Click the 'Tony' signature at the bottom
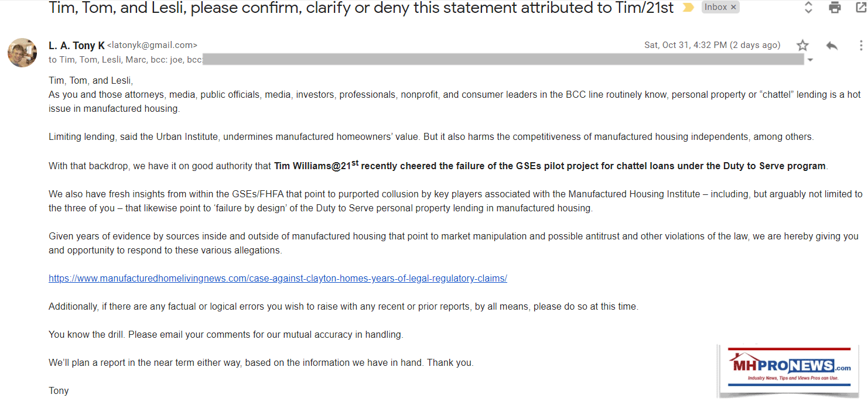Screen dimensions: 868x408 click(59, 390)
